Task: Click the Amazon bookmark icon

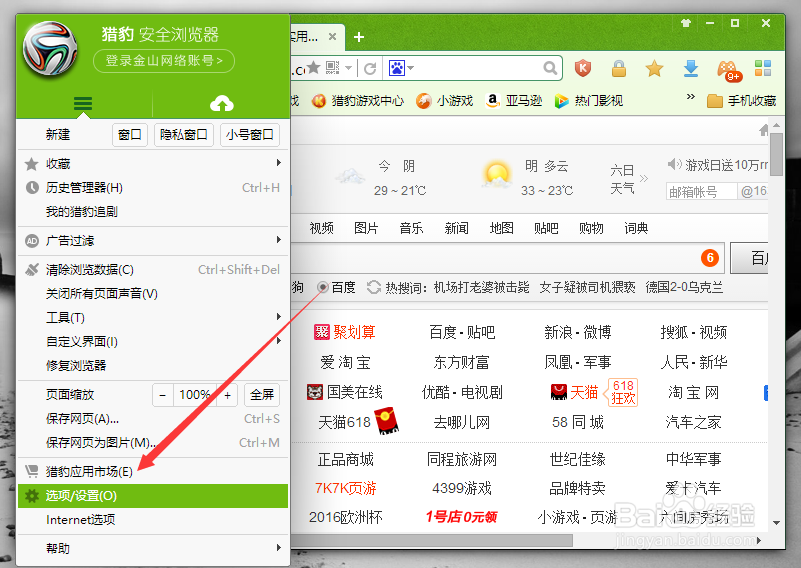Action: click(x=492, y=101)
